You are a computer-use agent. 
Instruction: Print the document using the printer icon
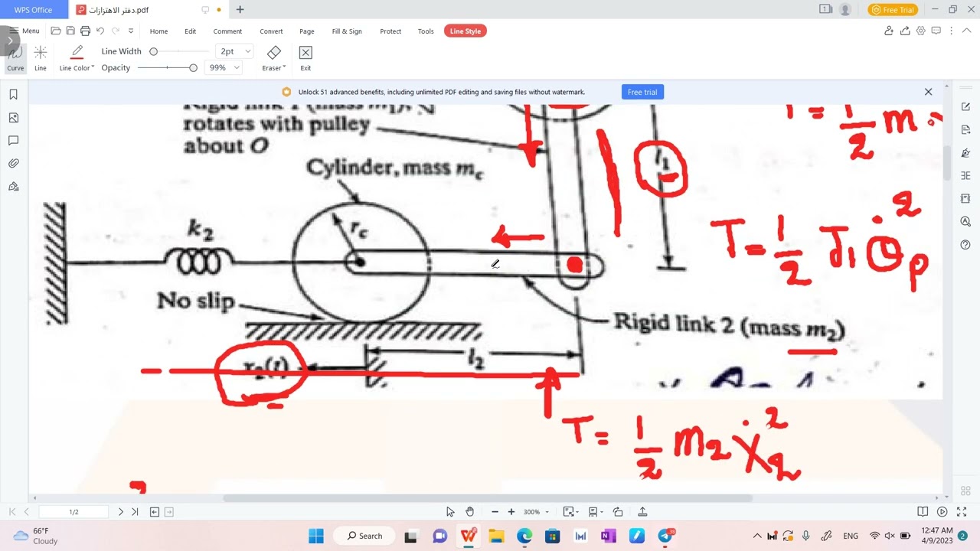click(85, 31)
